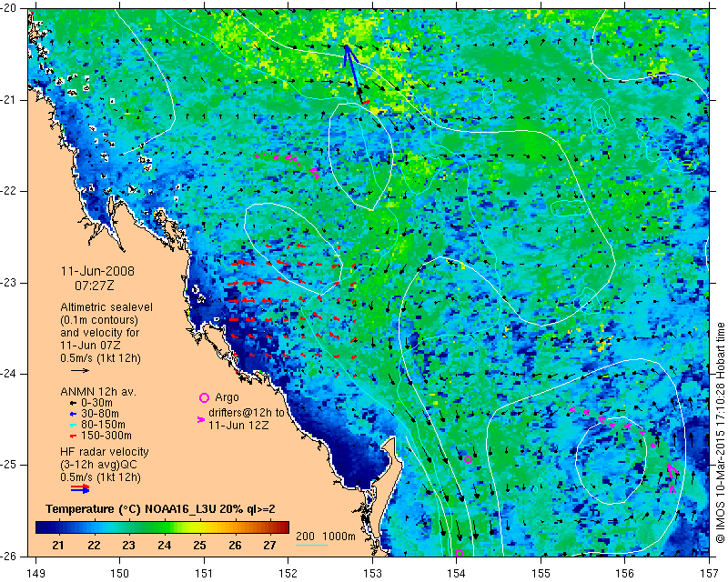Click the blue 30-80m arrow legend marker
Image resolution: width=728 pixels, height=582 pixels.
[73, 414]
